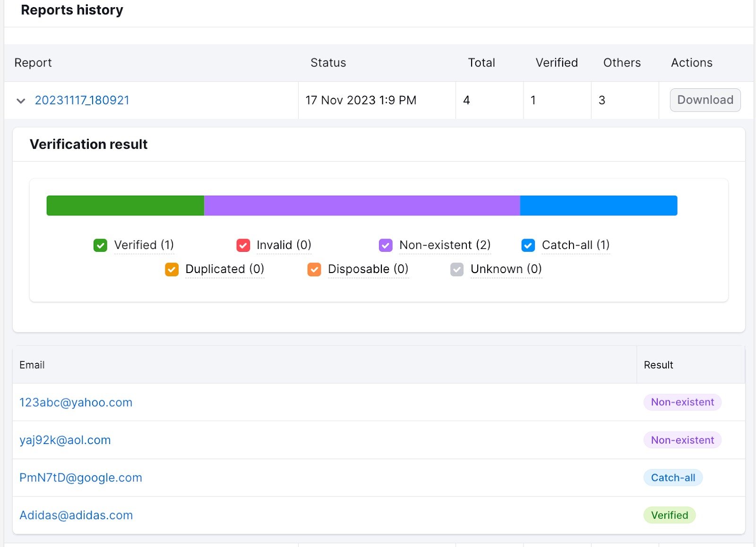The height and width of the screenshot is (547, 756).
Task: Click the purple Non-existent checkbox icon
Action: coord(385,245)
